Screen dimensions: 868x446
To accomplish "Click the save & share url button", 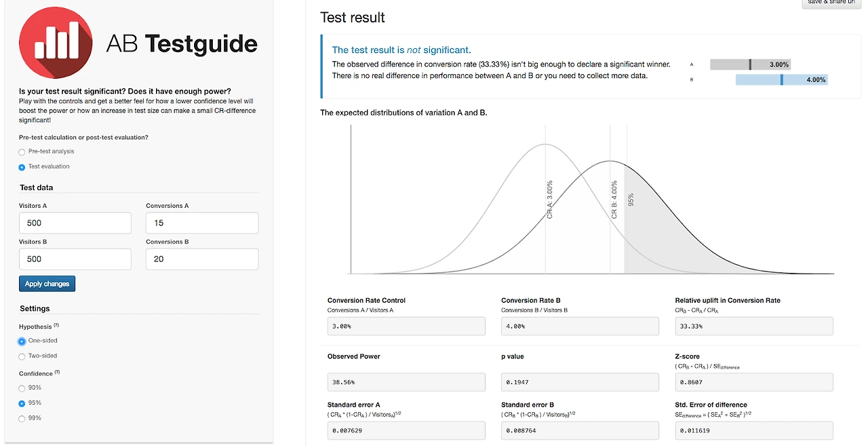I will click(x=831, y=3).
